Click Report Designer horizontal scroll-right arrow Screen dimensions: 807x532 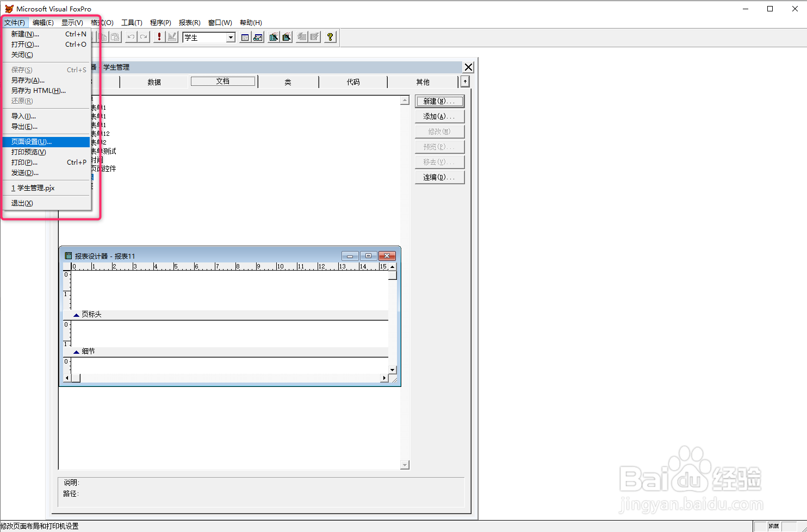tap(384, 378)
